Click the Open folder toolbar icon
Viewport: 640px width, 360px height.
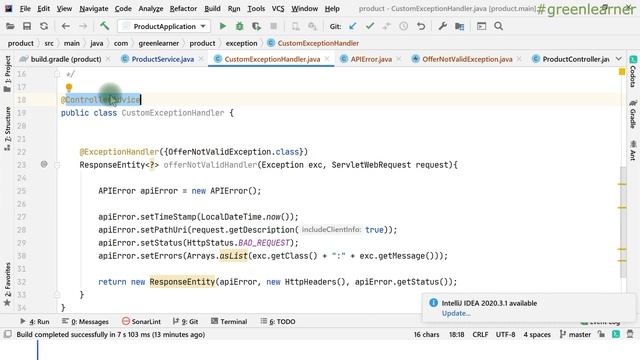tap(10, 26)
